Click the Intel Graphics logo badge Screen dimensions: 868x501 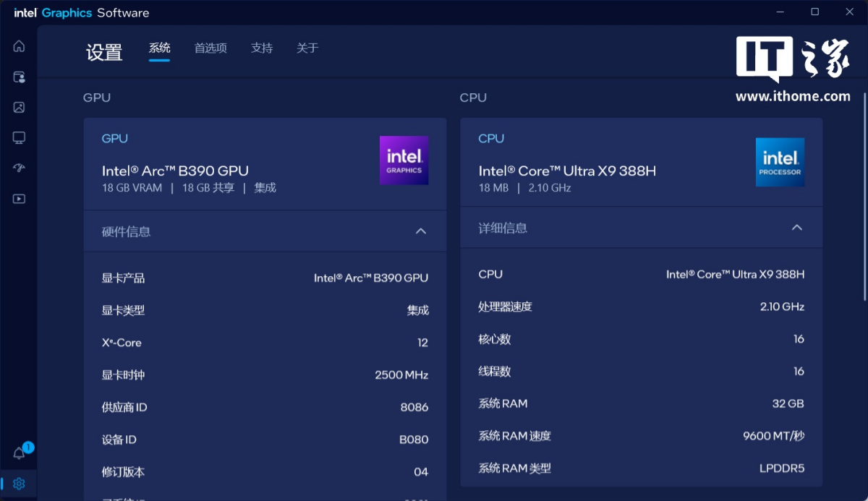(404, 160)
